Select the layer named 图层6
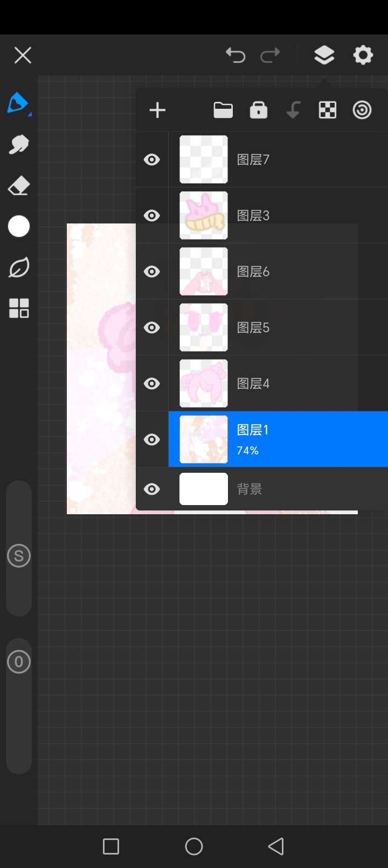Image resolution: width=388 pixels, height=868 pixels. click(x=253, y=272)
